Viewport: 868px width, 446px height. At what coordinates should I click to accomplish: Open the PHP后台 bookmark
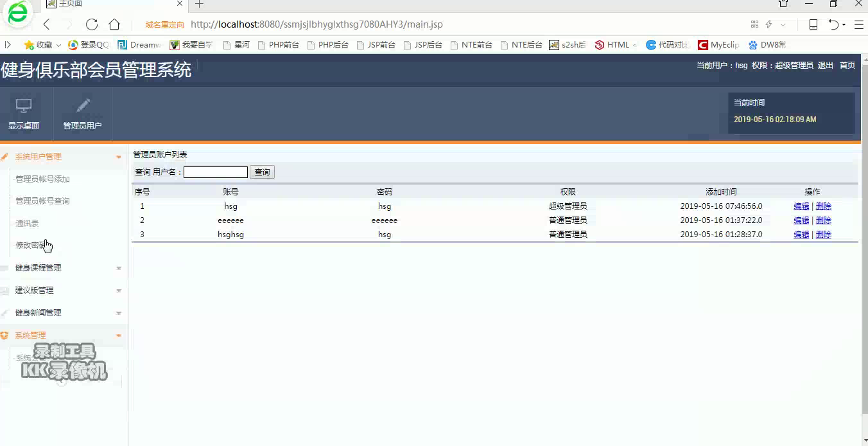tap(327, 45)
